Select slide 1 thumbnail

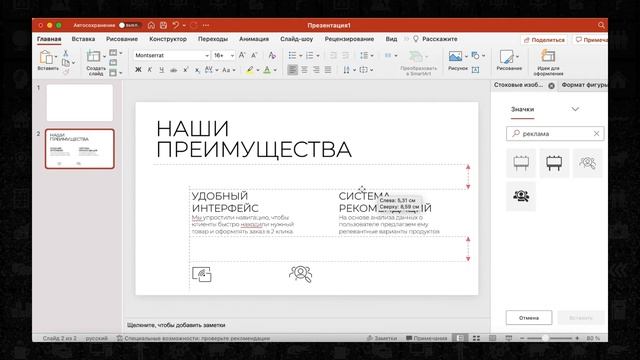[x=80, y=102]
